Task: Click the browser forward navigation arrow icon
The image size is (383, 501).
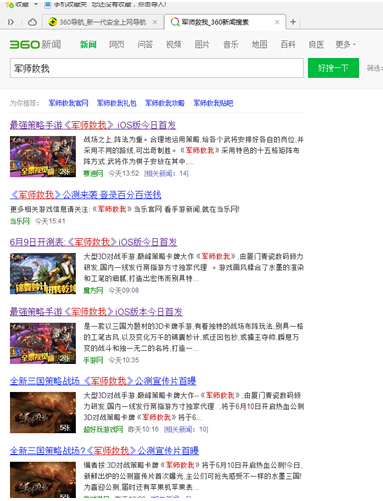Action: click(x=11, y=22)
